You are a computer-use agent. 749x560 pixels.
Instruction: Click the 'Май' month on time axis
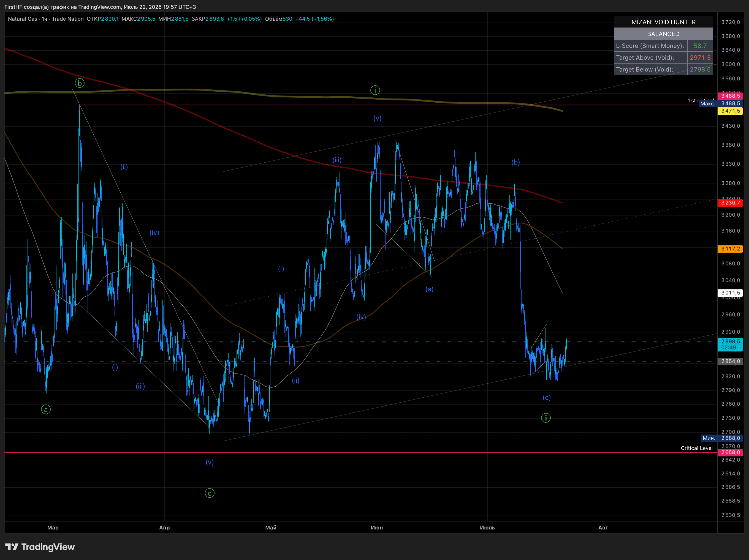271,528
